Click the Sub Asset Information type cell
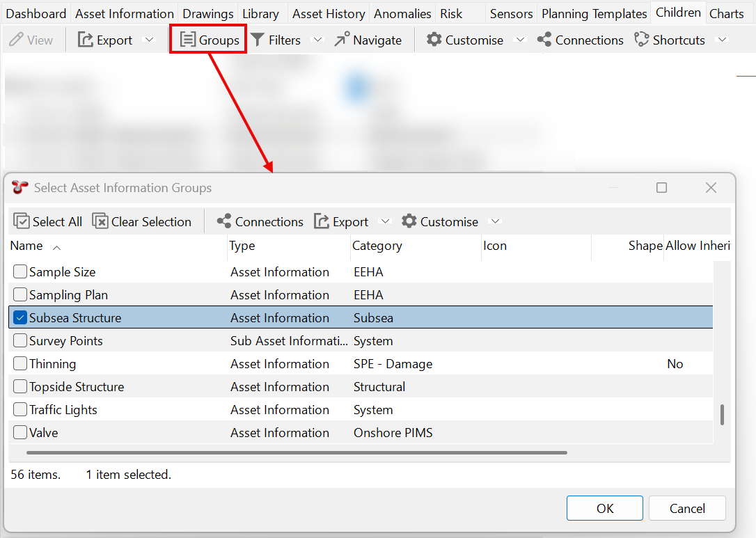Image resolution: width=756 pixels, height=538 pixels. (x=289, y=340)
